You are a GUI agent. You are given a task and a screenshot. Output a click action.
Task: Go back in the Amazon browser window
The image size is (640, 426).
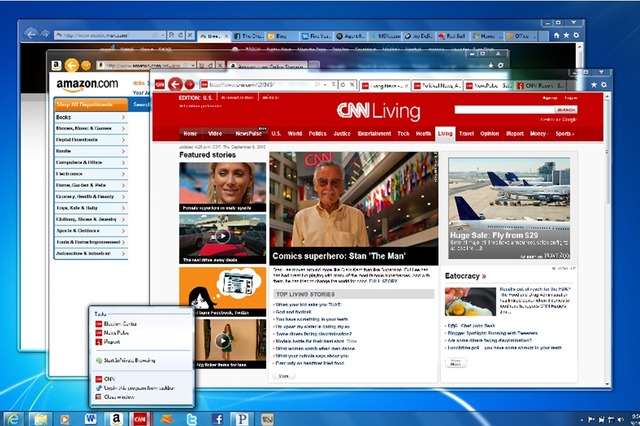coord(72,65)
